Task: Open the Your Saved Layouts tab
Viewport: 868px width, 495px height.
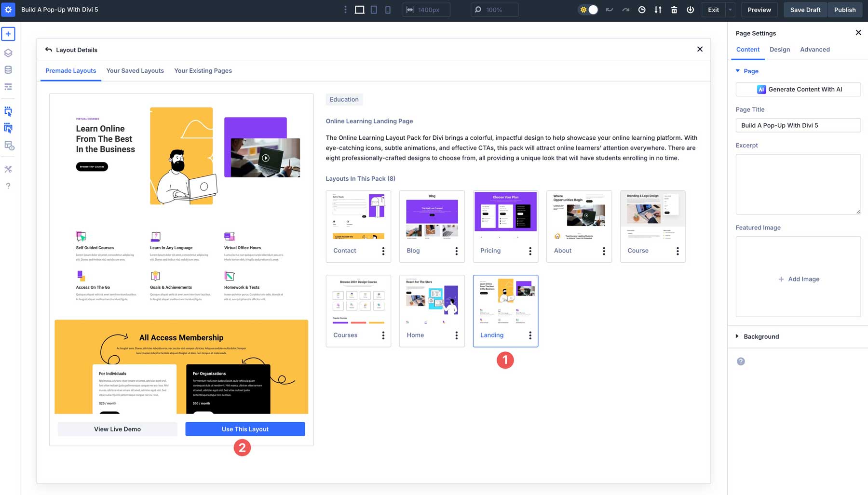Action: (x=135, y=70)
